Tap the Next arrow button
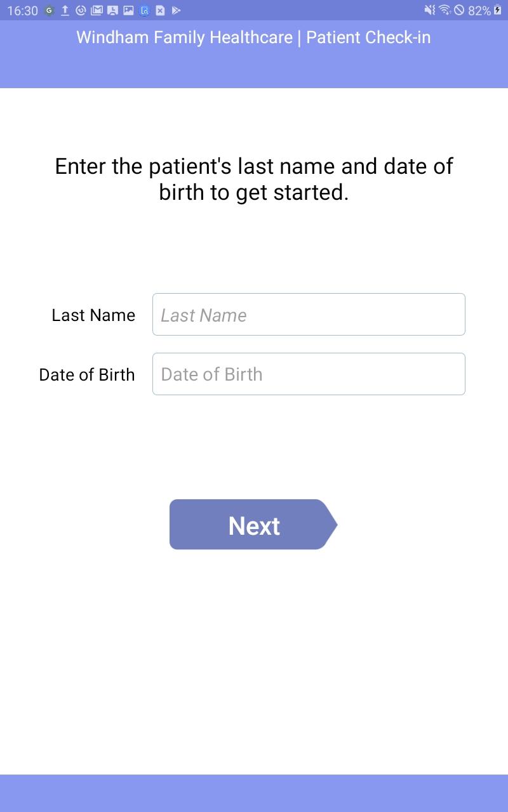 click(x=253, y=525)
